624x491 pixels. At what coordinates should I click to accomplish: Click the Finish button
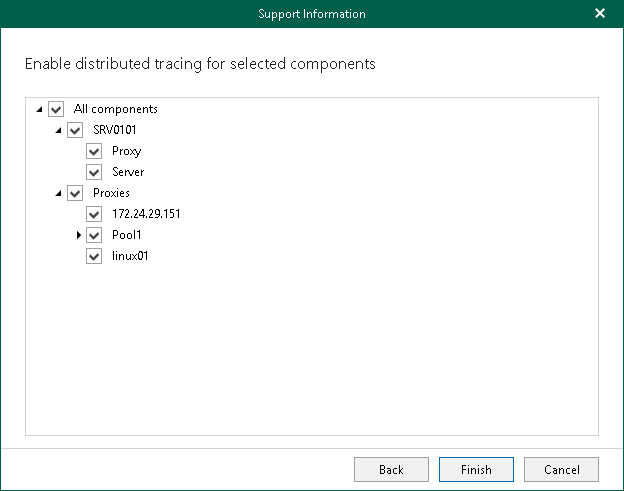coord(476,470)
